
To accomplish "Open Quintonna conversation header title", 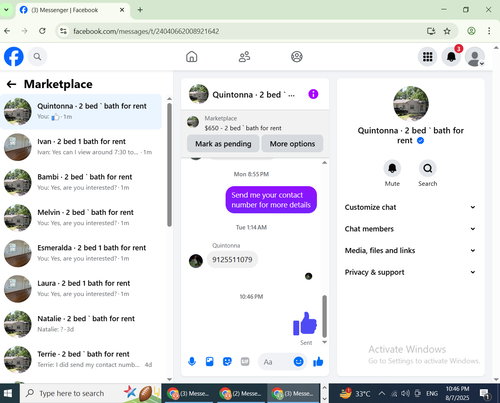I will click(254, 95).
